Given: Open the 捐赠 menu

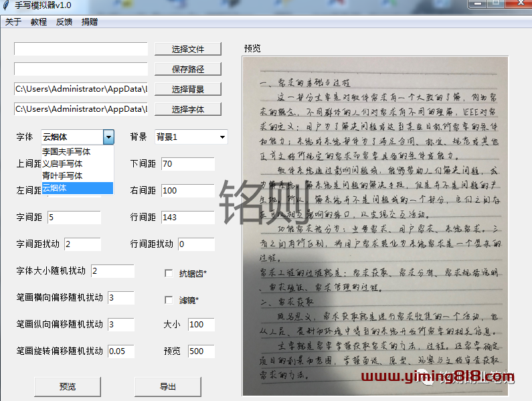Looking at the screenshot, I should click(x=90, y=21).
